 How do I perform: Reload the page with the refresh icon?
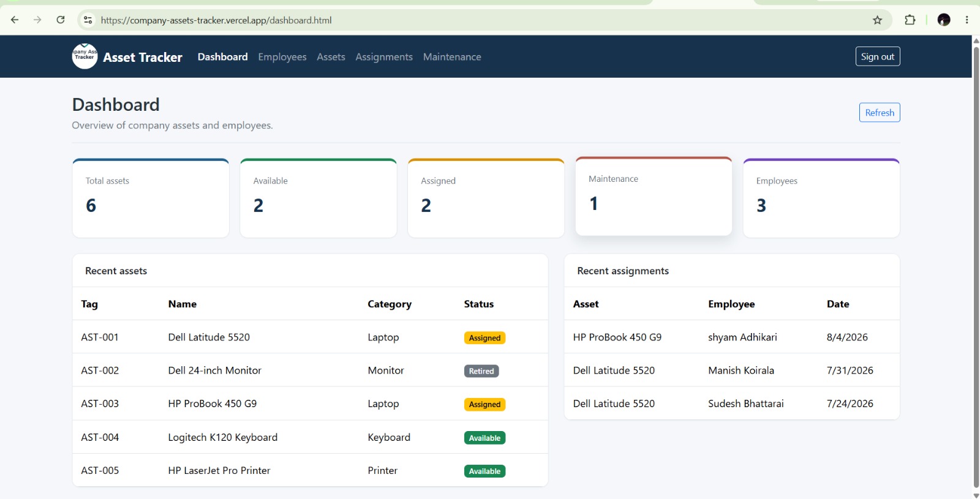point(61,20)
